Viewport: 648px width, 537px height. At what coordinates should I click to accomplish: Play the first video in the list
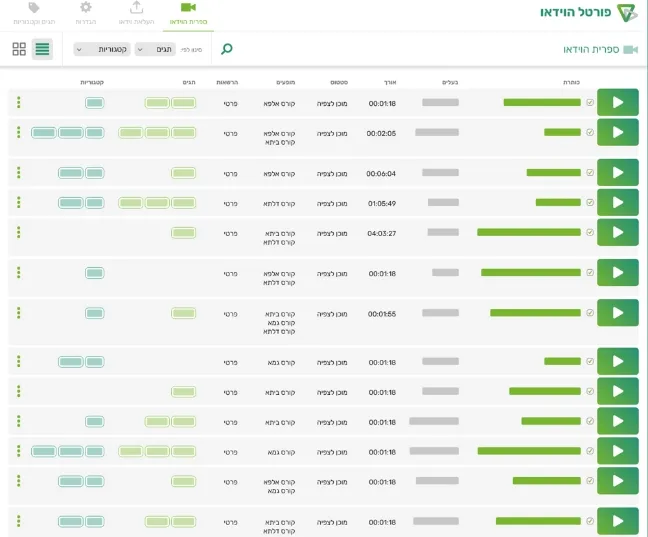point(617,102)
